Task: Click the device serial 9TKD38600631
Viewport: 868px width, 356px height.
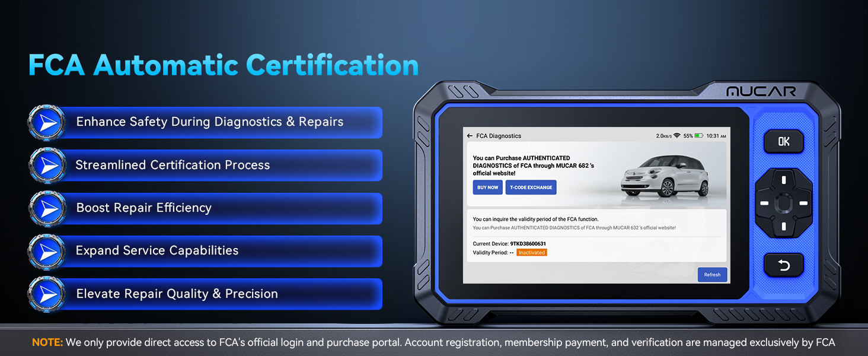Action: click(x=528, y=244)
